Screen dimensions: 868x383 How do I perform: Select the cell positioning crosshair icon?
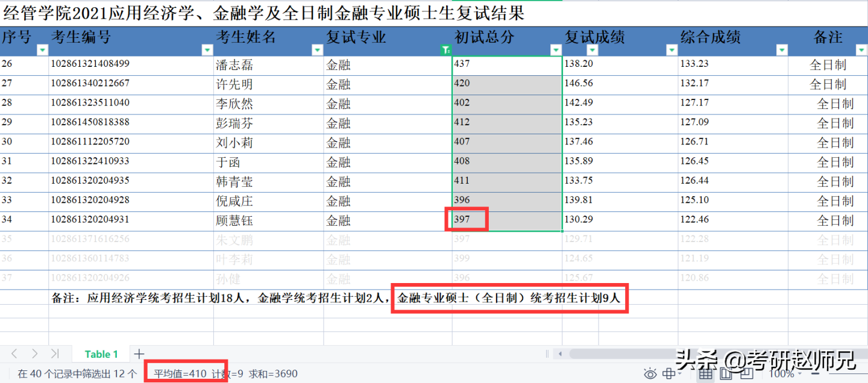point(669,373)
